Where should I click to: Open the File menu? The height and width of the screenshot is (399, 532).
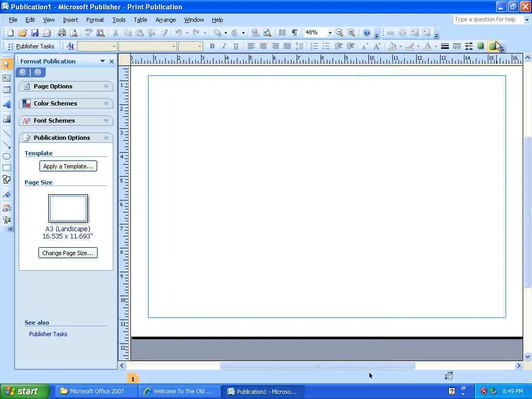click(x=13, y=20)
